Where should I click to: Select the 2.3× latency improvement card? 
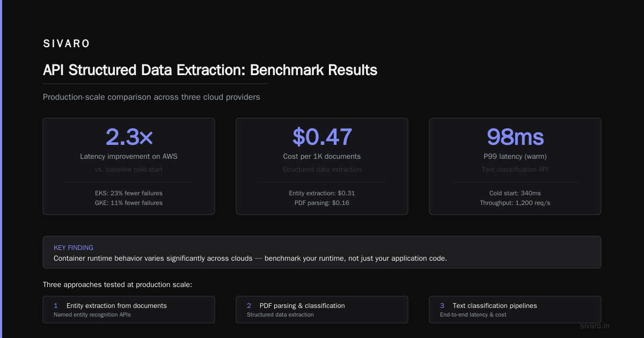pos(129,166)
